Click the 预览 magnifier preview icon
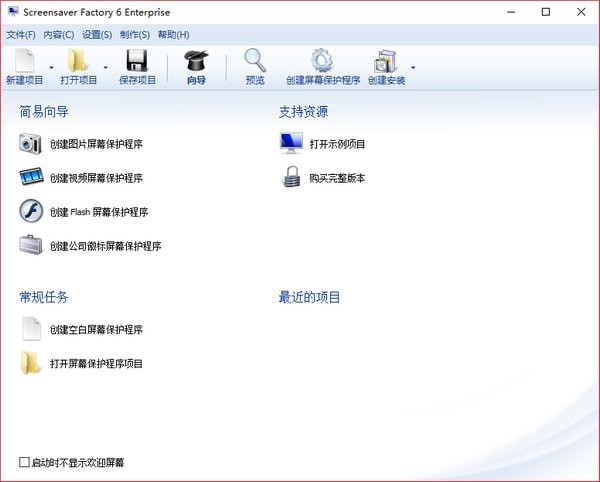The height and width of the screenshot is (482, 600). click(x=255, y=61)
